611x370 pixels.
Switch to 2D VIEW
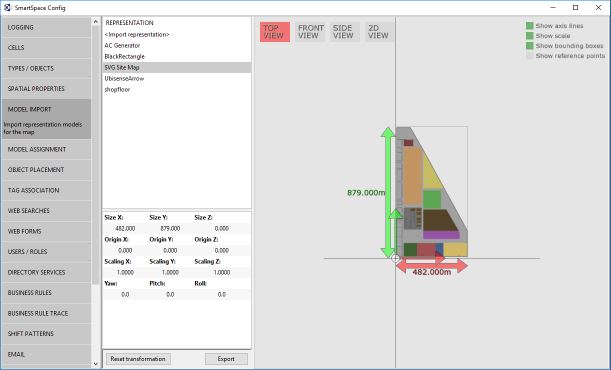379,32
